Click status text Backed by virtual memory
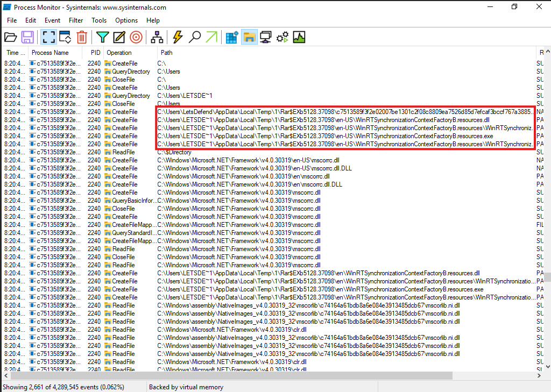The height and width of the screenshot is (392, 551). coord(186,387)
